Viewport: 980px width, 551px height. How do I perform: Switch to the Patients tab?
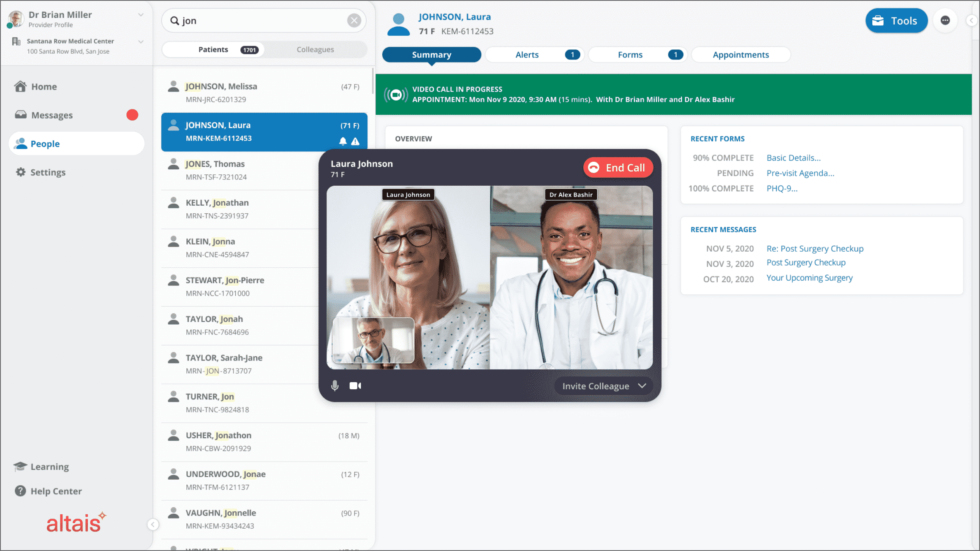[x=213, y=49]
